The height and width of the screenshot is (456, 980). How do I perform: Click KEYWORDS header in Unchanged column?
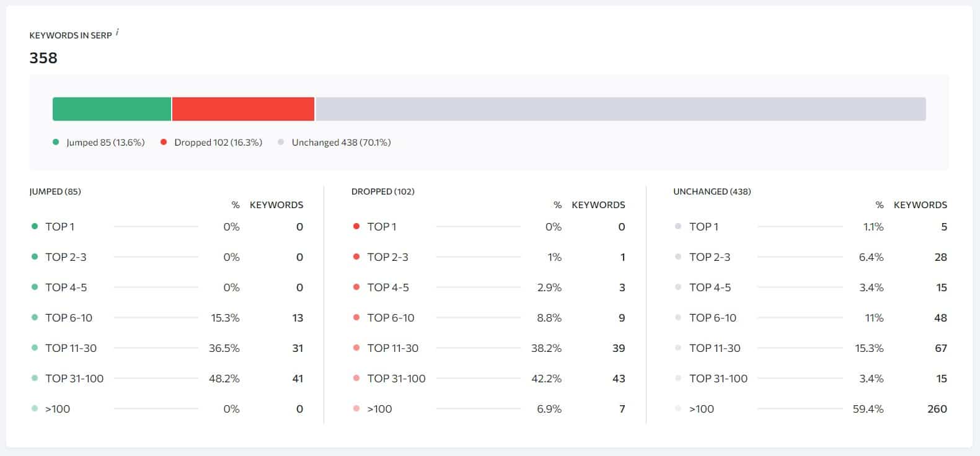pyautogui.click(x=920, y=205)
